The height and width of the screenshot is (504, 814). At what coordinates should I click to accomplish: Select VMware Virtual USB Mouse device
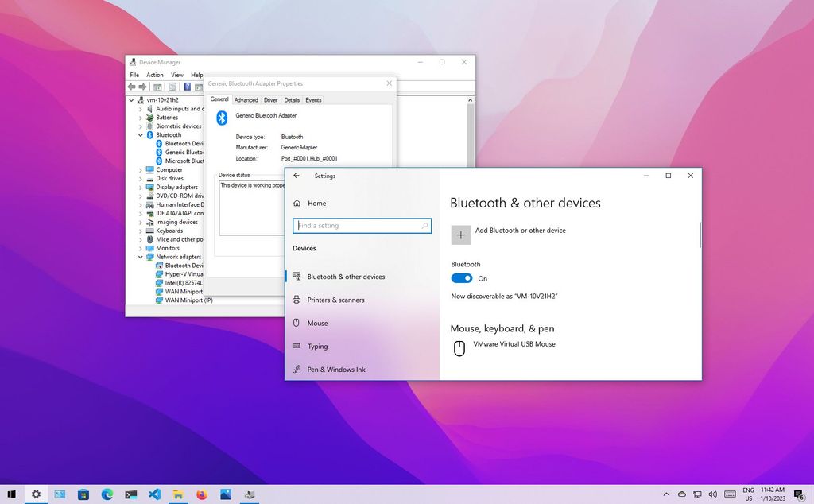point(515,344)
